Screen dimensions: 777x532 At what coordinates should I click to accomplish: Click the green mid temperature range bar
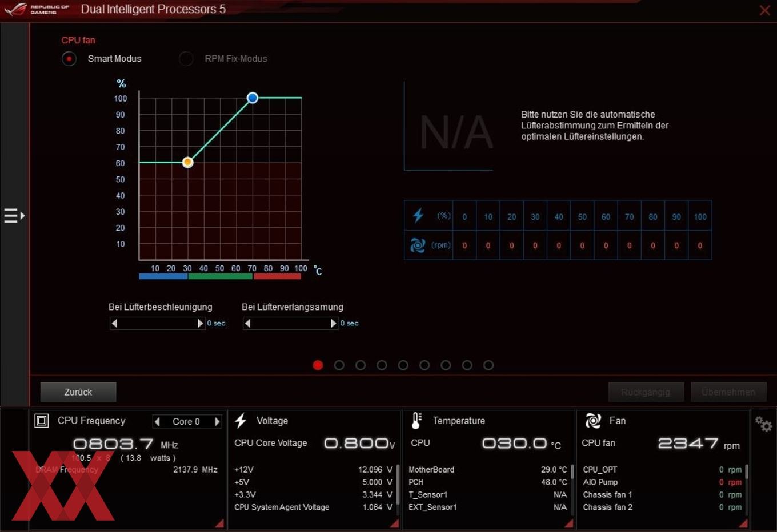point(220,277)
